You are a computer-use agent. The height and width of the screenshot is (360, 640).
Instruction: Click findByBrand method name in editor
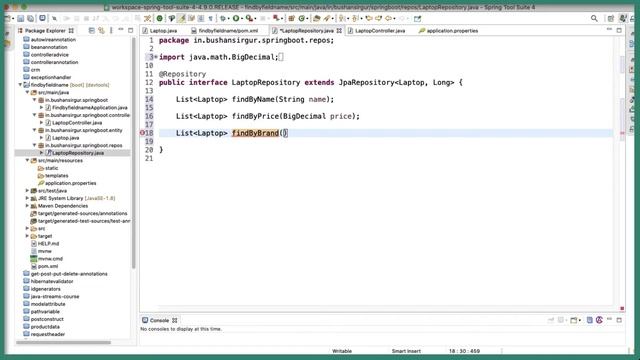point(256,133)
